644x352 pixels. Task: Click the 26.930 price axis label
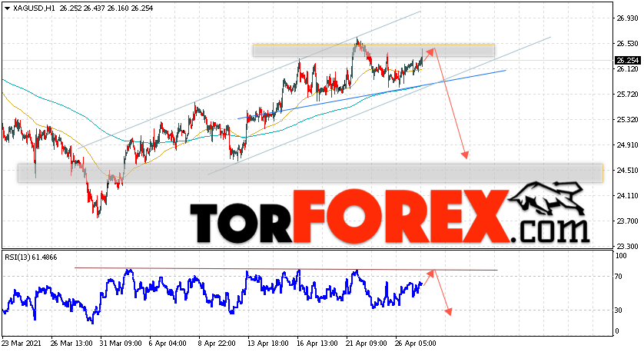pyautogui.click(x=628, y=18)
